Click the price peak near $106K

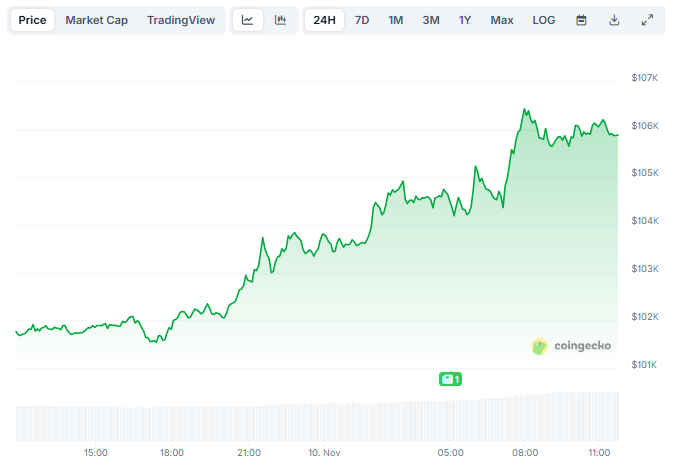point(524,110)
